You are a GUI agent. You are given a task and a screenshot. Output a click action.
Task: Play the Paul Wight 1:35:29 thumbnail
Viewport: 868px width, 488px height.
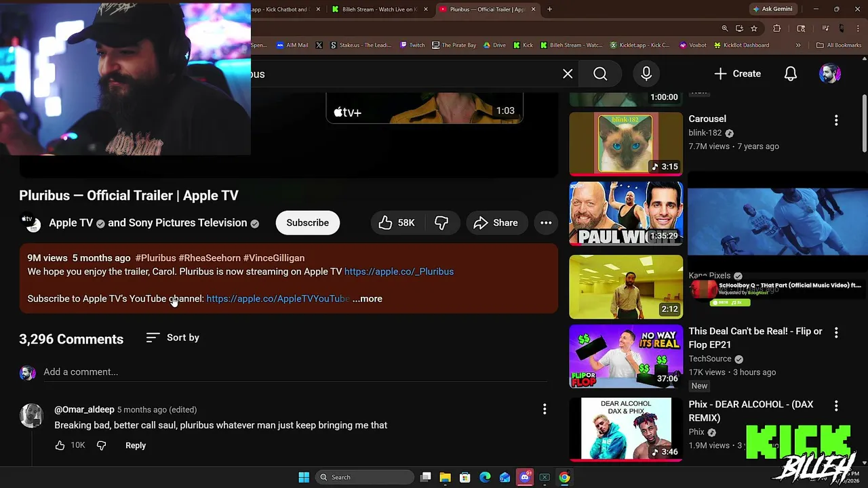tap(626, 213)
